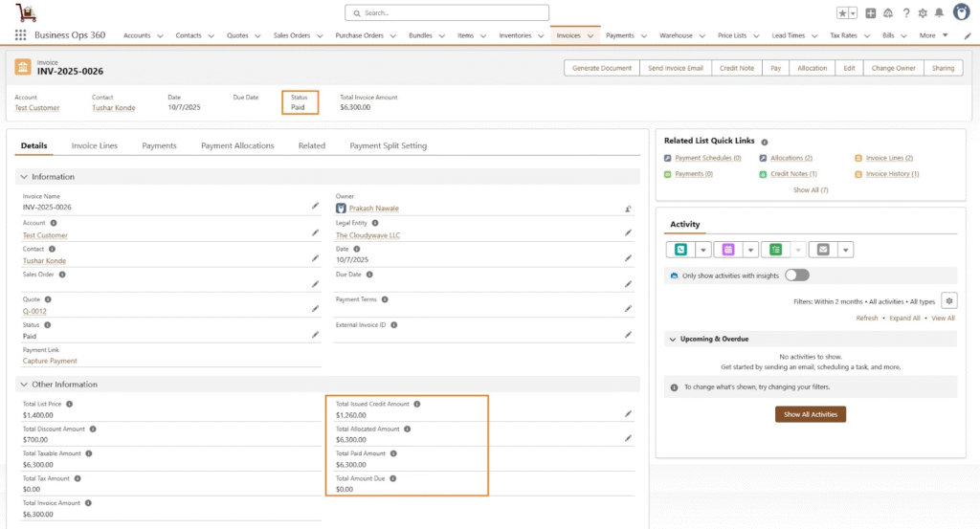The image size is (980, 529).
Task: Open the Capture Payment link
Action: tap(50, 361)
